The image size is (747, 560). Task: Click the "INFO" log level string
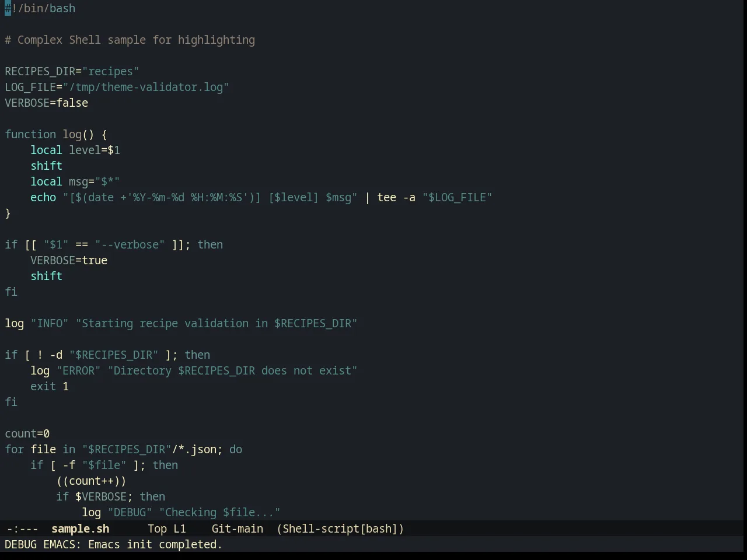(x=50, y=323)
